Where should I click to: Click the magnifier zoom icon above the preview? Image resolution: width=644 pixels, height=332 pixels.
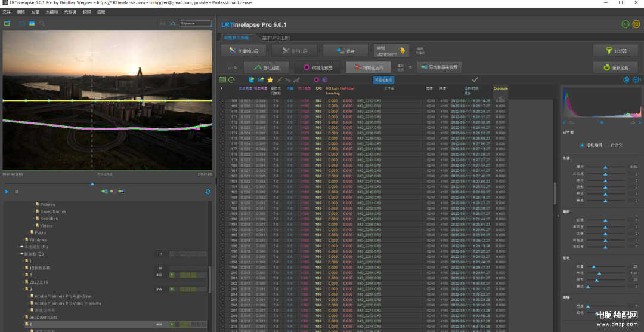point(42,23)
